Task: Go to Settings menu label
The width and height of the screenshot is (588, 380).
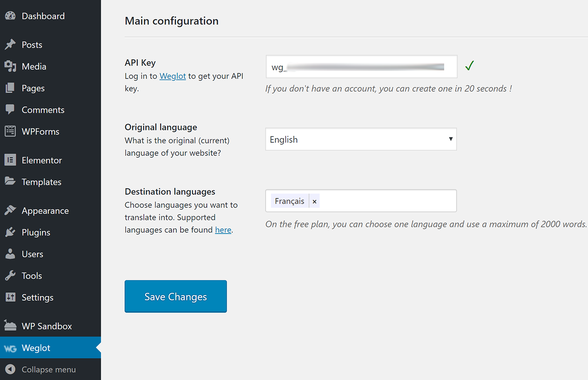Action: 38,297
